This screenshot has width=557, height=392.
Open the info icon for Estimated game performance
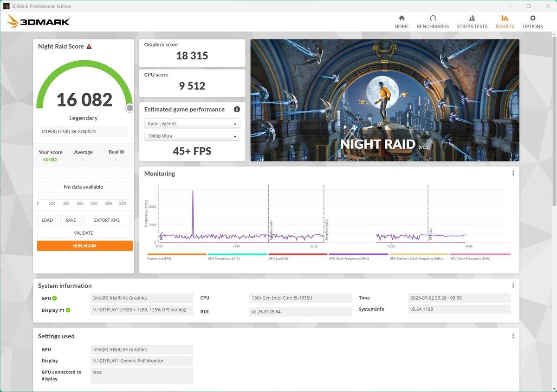(x=237, y=109)
